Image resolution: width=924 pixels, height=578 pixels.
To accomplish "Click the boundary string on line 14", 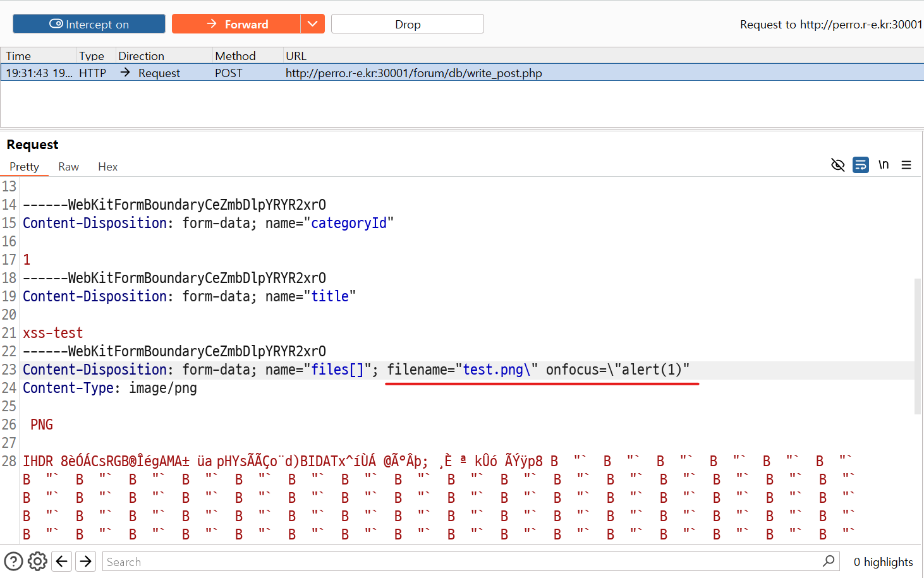I will coord(174,205).
